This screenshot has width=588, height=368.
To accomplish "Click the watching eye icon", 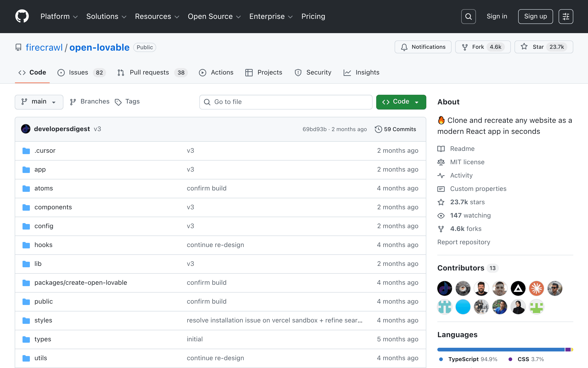I will pos(441,216).
